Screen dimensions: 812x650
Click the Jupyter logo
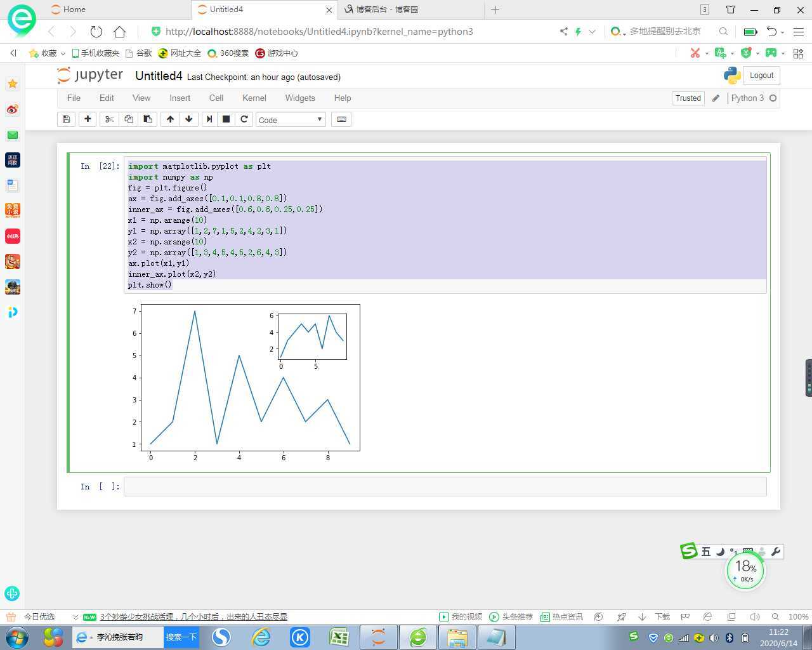coord(90,75)
